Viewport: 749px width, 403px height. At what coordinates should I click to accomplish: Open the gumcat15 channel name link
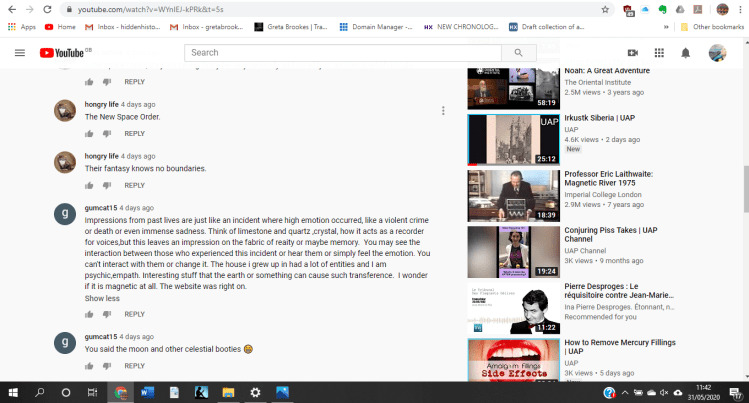(101, 208)
